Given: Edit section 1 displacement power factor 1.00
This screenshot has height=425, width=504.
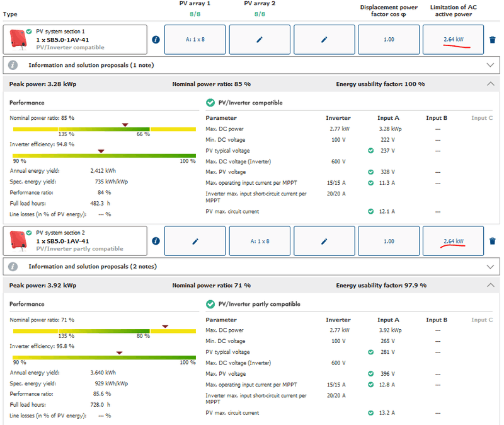Looking at the screenshot, I should [389, 39].
